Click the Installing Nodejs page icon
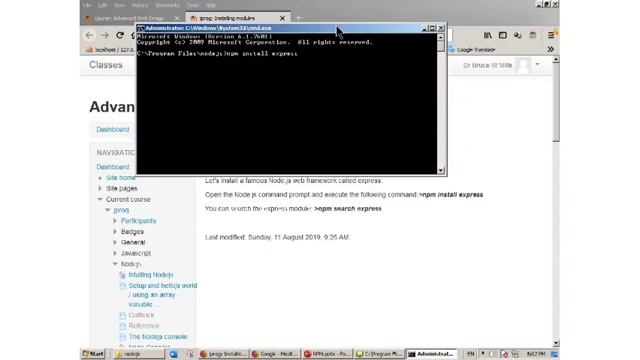This screenshot has height=360, width=640. coord(122,275)
